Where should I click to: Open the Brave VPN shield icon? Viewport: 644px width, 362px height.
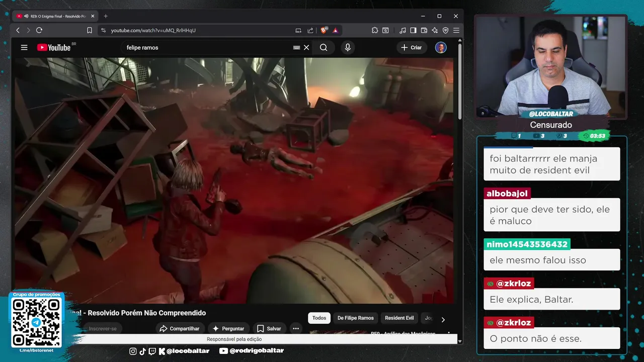(445, 30)
